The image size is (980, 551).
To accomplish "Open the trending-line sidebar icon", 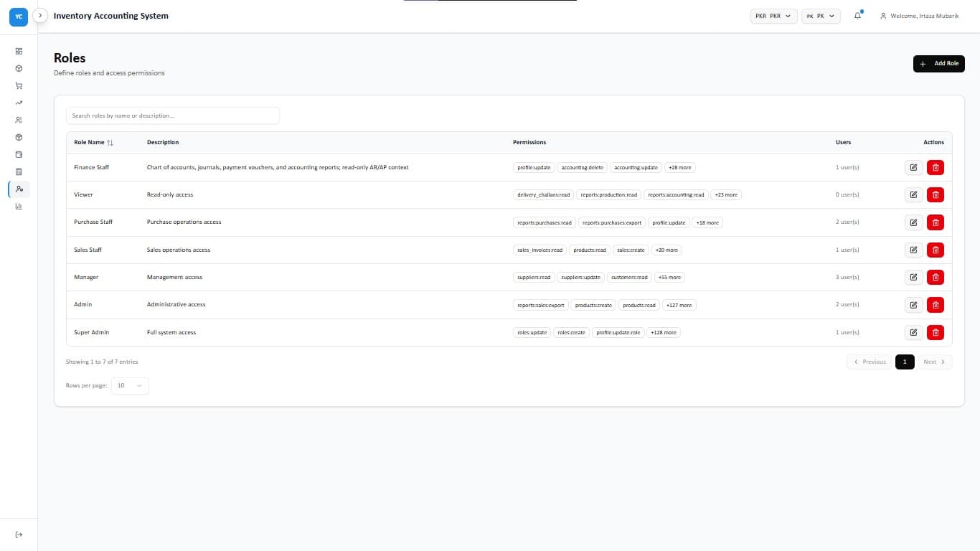I will click(19, 103).
